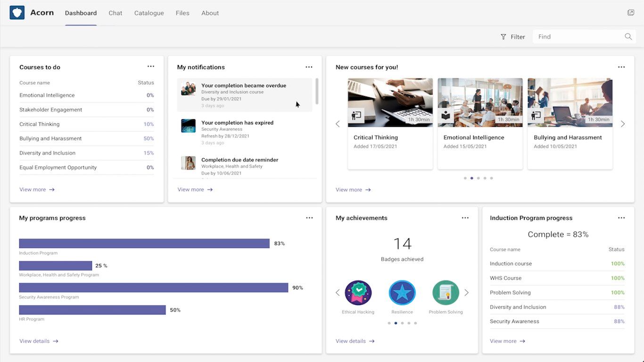The width and height of the screenshot is (644, 362).
Task: Open the Catalogue tab
Action: click(149, 13)
